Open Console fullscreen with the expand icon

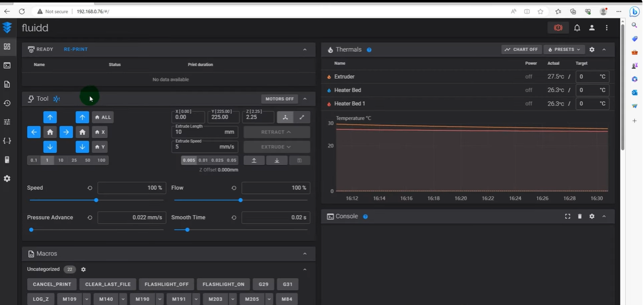point(567,216)
